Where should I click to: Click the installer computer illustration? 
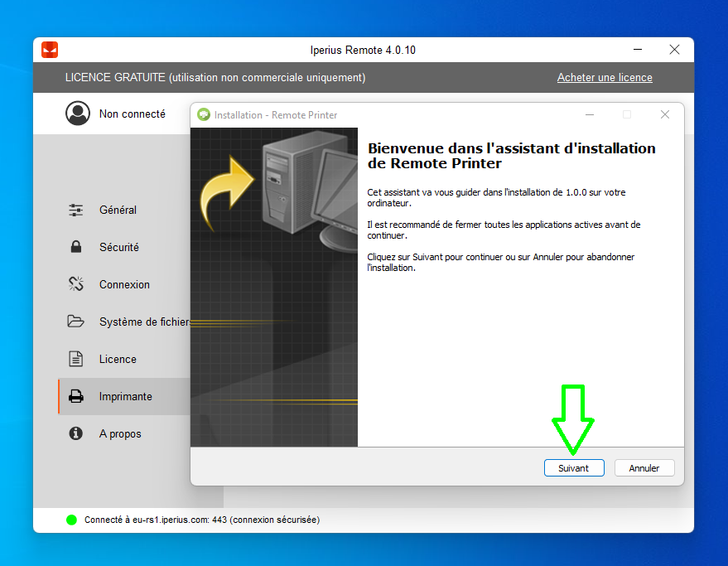coord(274,288)
